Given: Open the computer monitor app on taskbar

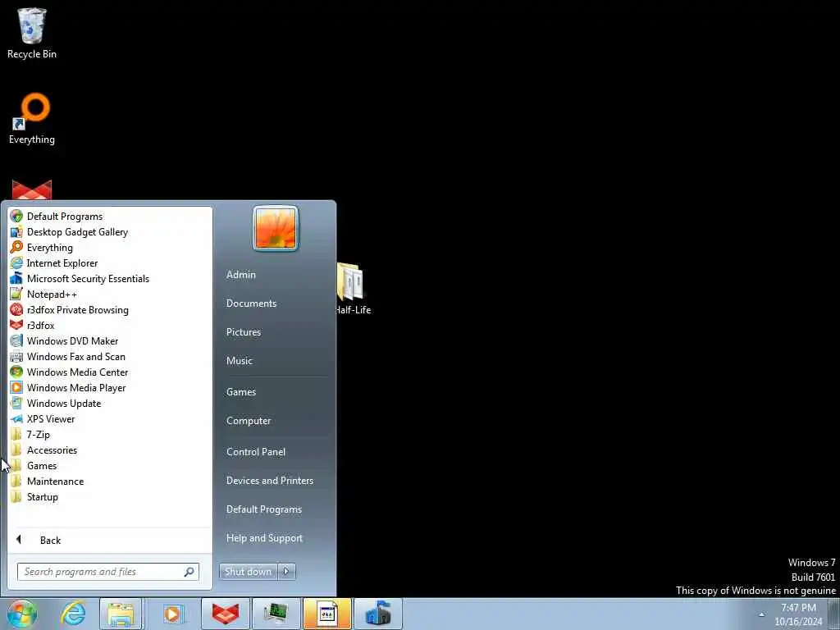Looking at the screenshot, I should pos(276,614).
